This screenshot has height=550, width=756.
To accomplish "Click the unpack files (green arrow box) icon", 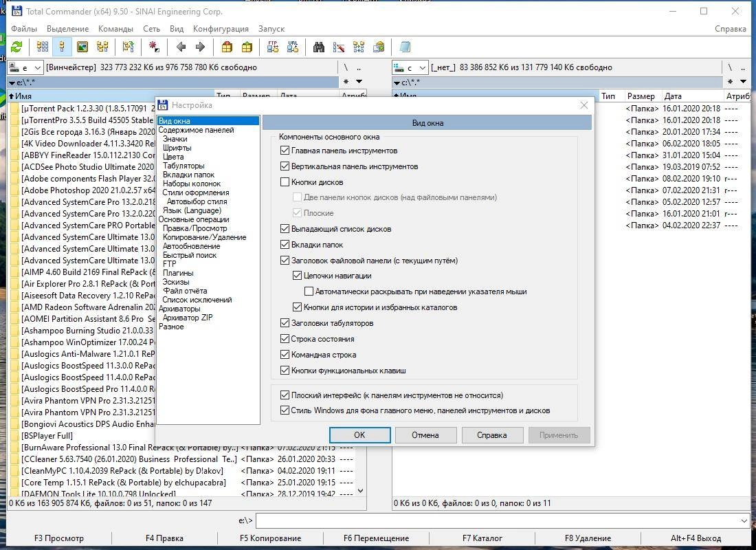I will (247, 47).
